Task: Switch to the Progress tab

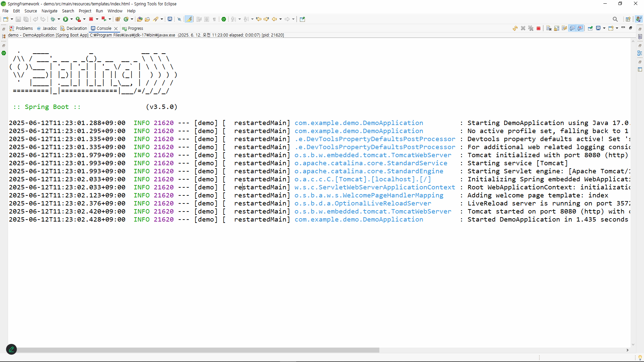Action: (x=132, y=28)
